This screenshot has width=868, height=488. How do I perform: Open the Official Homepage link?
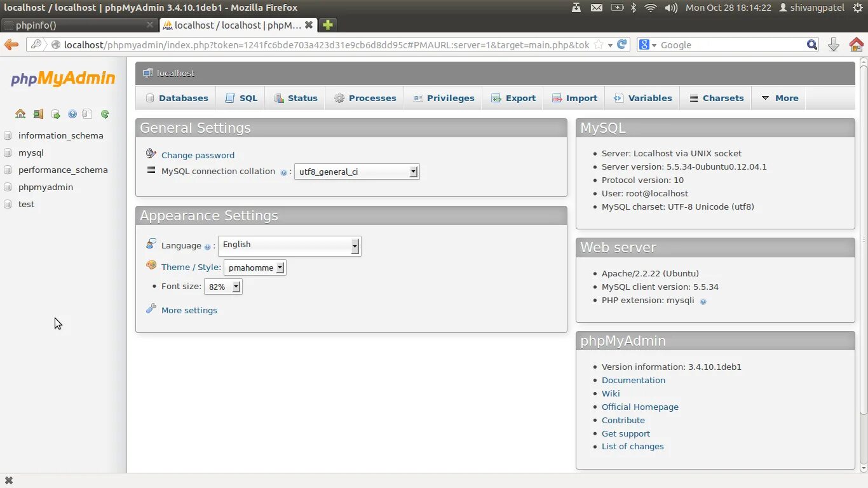tap(640, 407)
